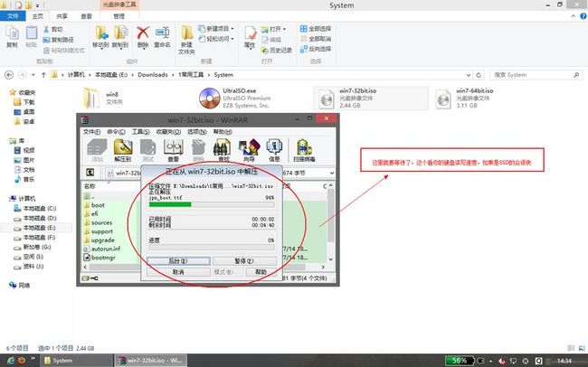The width and height of the screenshot is (588, 367).
Task: Click Explorer back navigation arrow
Action: click(9, 75)
